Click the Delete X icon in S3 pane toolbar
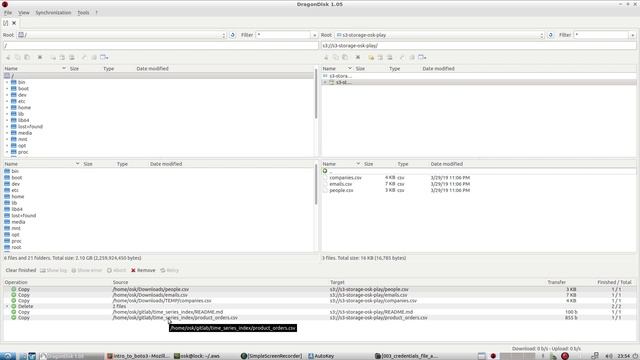The height and width of the screenshot is (360, 640). pyautogui.click(x=358, y=58)
